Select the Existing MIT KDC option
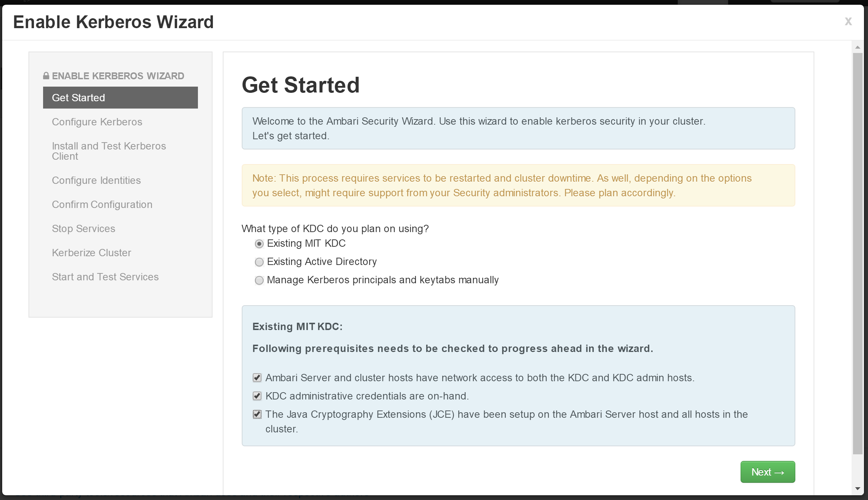Viewport: 868px width, 500px height. point(259,244)
